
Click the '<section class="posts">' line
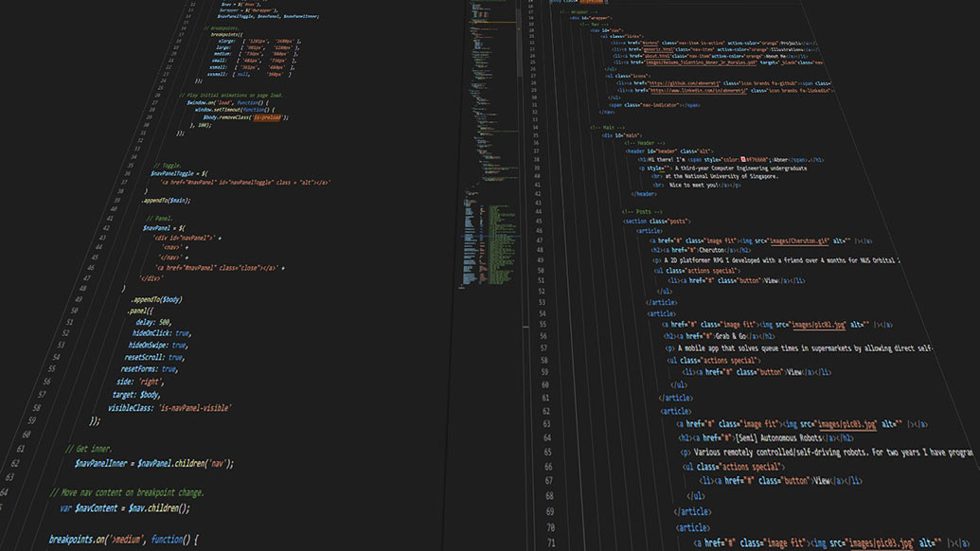click(x=657, y=222)
